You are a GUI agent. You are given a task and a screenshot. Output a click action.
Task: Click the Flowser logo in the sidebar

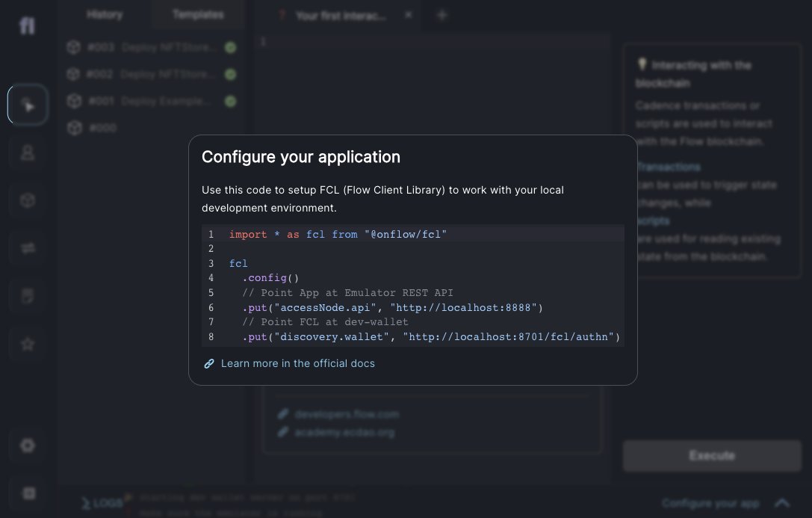(27, 25)
